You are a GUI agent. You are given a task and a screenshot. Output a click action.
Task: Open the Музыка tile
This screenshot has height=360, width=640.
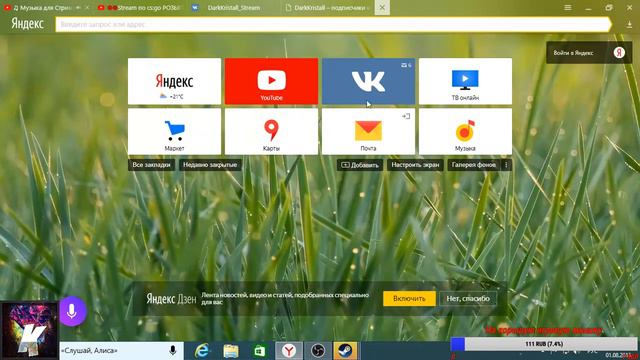coord(465,131)
